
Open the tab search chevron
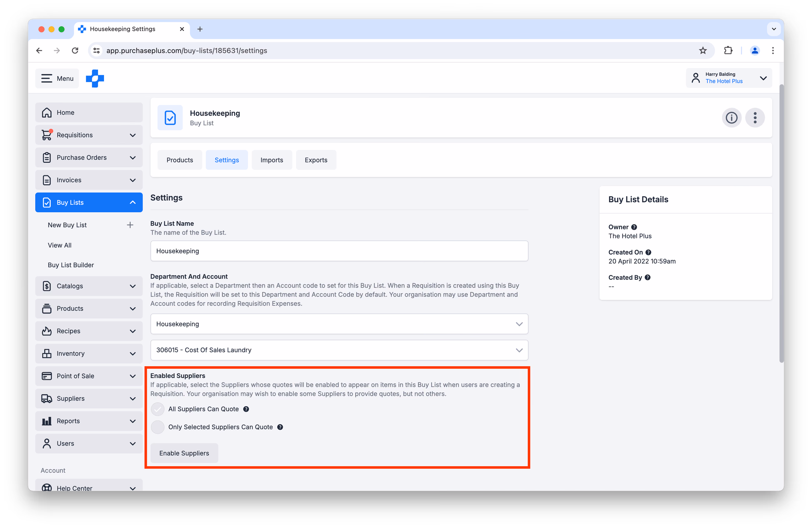[x=774, y=29]
